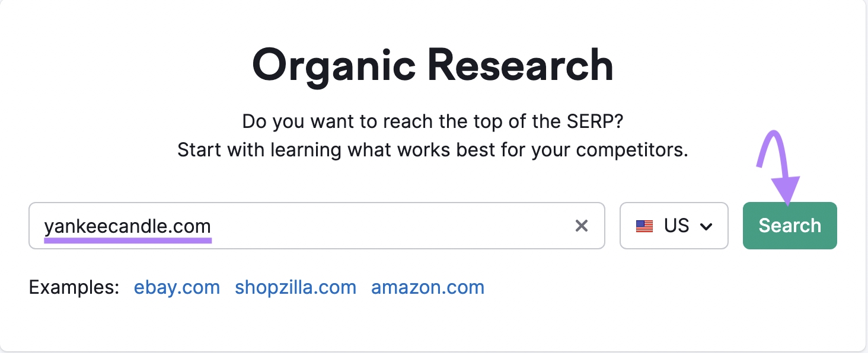Try the ebay.com example link
868x353 pixels.
click(177, 288)
